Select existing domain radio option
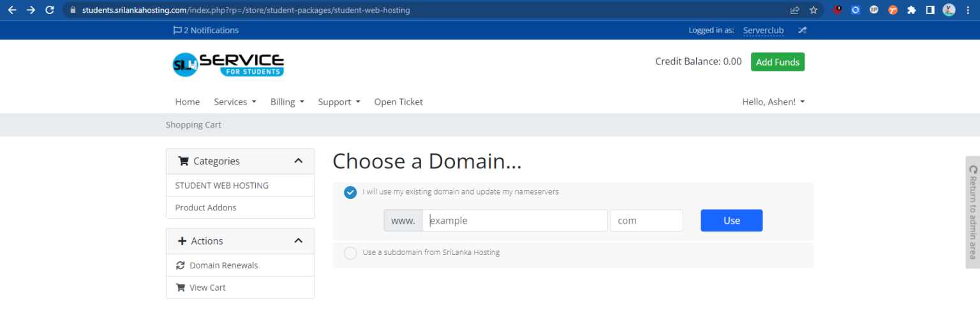The image size is (980, 336). coord(350,193)
